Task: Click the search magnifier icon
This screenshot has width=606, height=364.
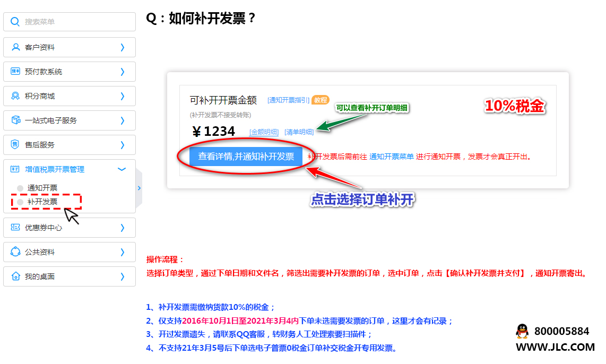Action: 15,22
